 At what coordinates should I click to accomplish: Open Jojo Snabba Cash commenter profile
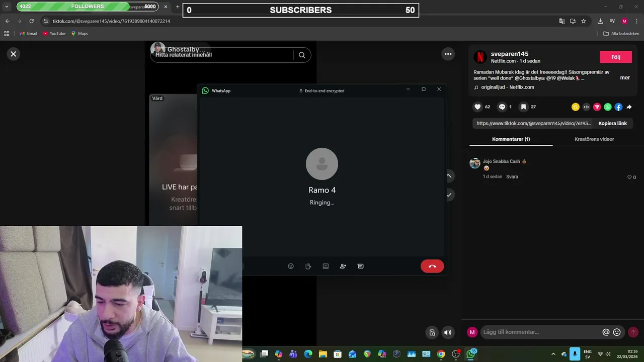(501, 161)
